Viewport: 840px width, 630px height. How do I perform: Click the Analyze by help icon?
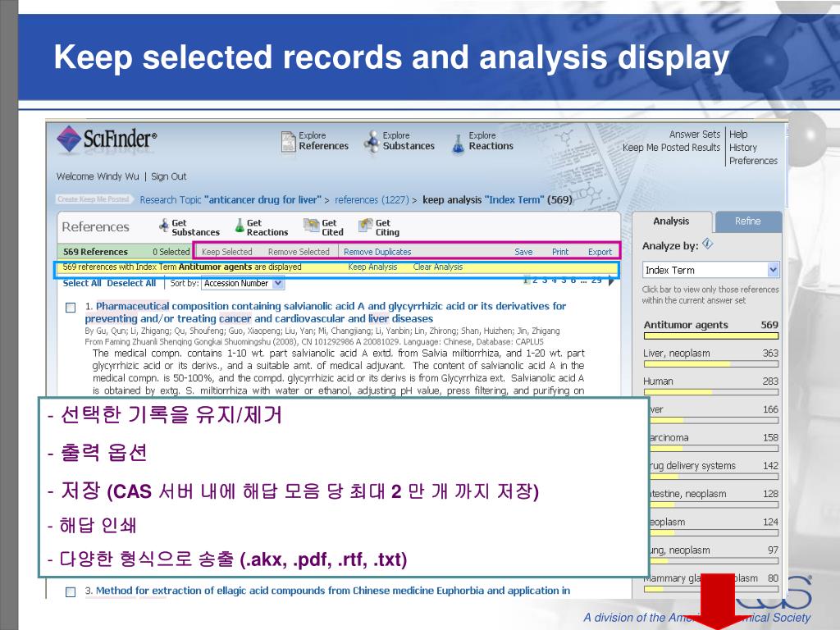pos(708,244)
